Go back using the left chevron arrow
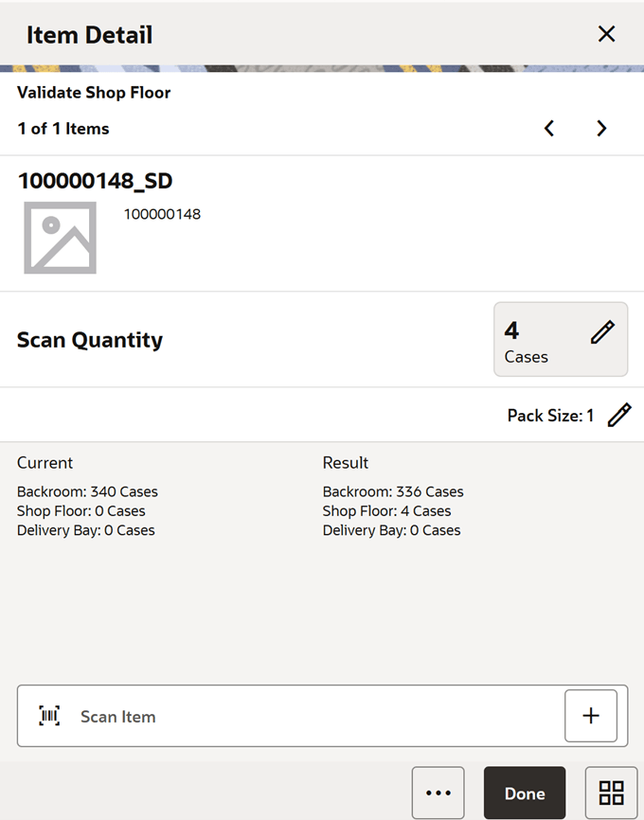The image size is (644, 820). tap(549, 128)
